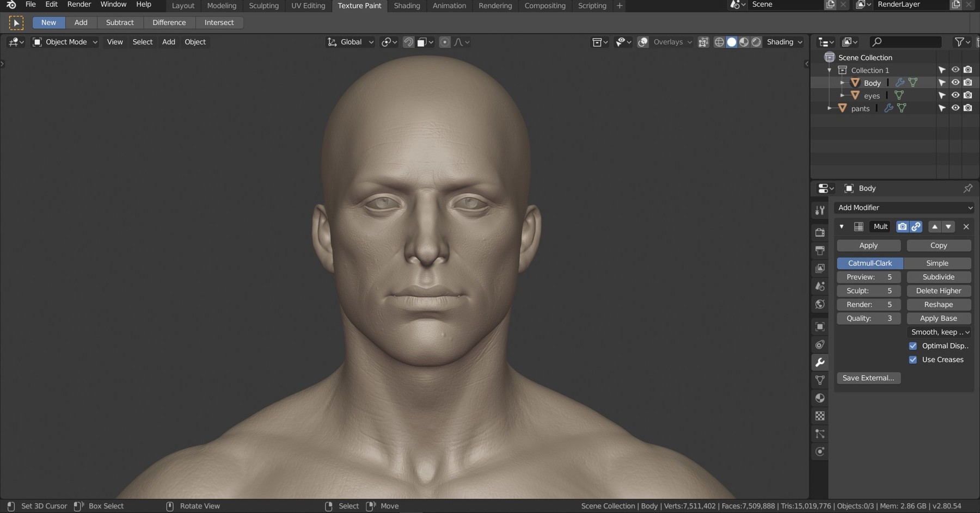
Task: Uncheck the Optimal Display option
Action: point(913,346)
